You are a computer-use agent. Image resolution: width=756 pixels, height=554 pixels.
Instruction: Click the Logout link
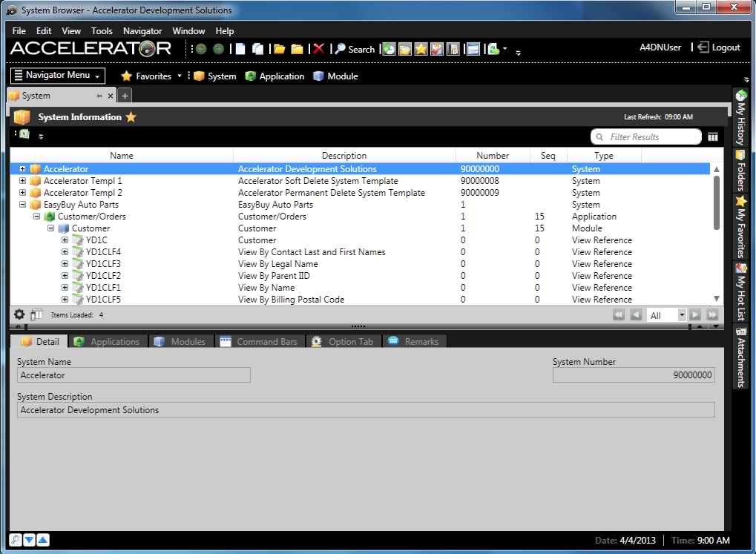coord(719,47)
